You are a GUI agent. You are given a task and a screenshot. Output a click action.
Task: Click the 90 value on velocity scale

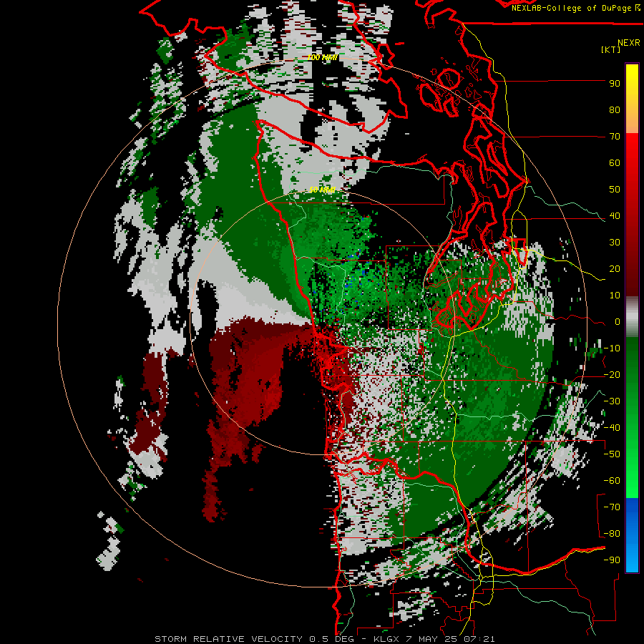[x=615, y=84]
